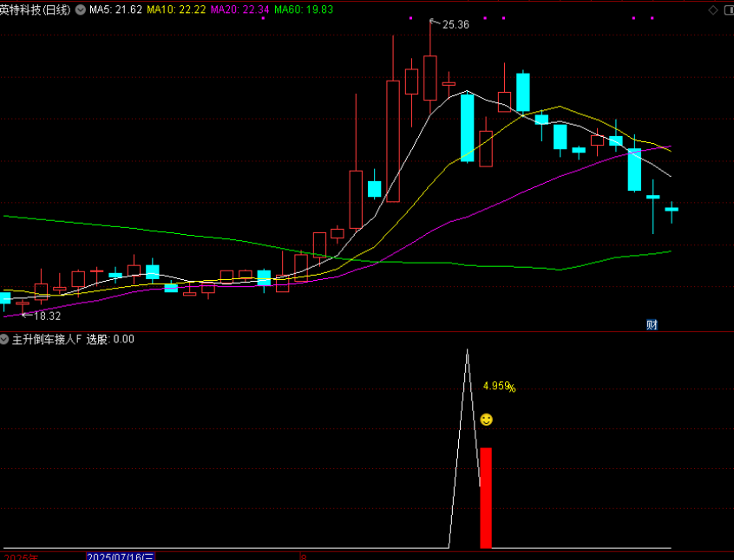The image size is (734, 560).
Task: Click the square icon in top-right corner
Action: coord(726,10)
